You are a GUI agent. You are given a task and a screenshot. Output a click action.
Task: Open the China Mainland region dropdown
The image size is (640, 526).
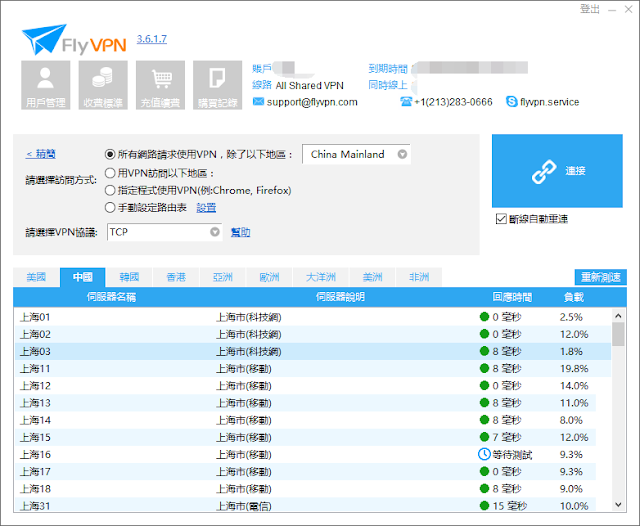click(356, 154)
